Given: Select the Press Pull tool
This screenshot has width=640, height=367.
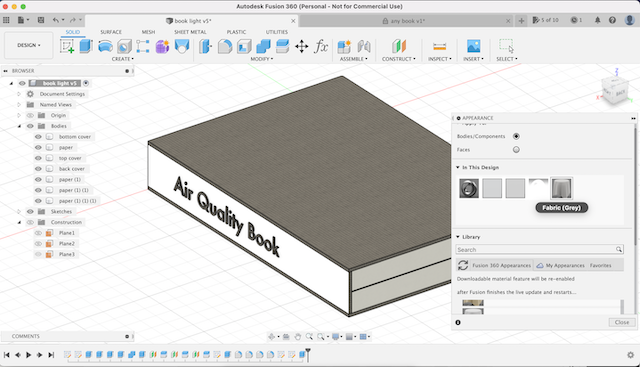Looking at the screenshot, I should pyautogui.click(x=206, y=46).
